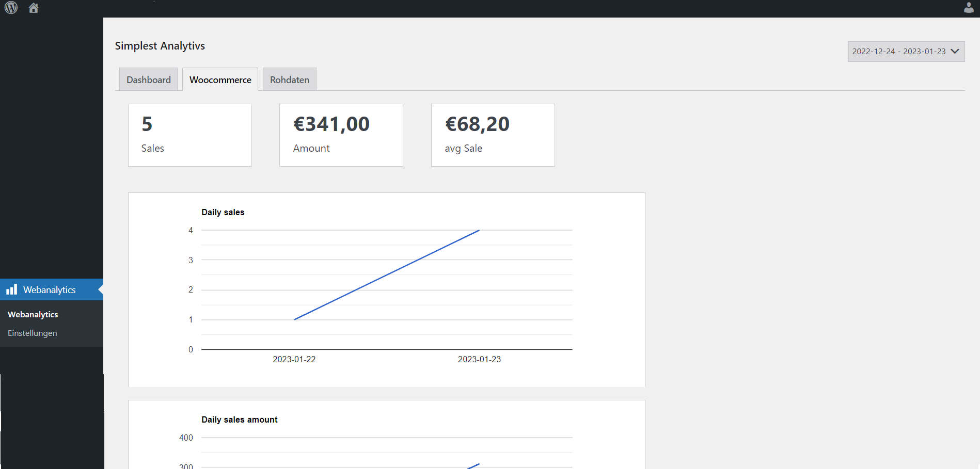The width and height of the screenshot is (980, 469).
Task: Open Einstellungen settings link
Action: click(33, 333)
